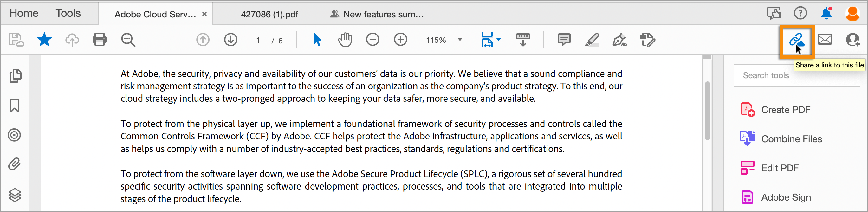This screenshot has height=212, width=868.
Task: Expand the page display options dropdown
Action: [498, 40]
